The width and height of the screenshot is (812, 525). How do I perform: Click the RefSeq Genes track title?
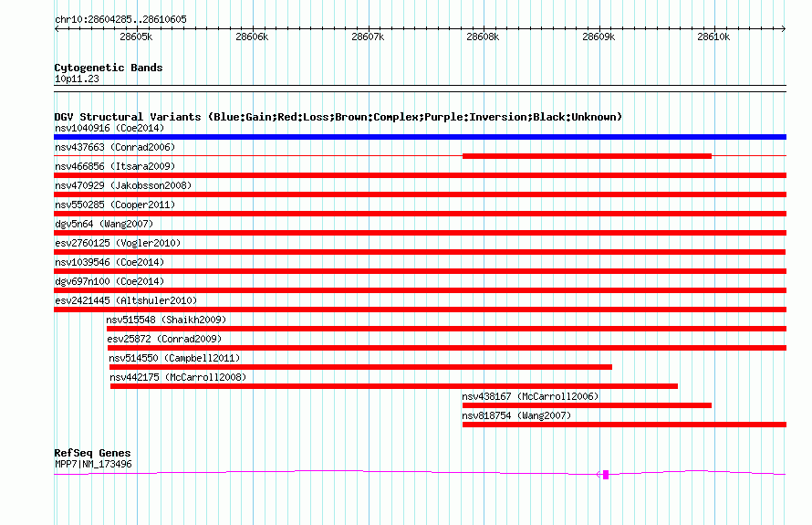coord(92,453)
